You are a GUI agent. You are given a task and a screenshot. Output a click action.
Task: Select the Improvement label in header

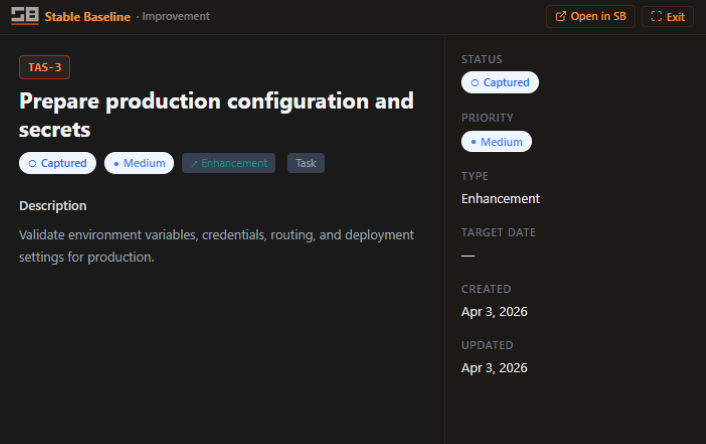pyautogui.click(x=176, y=17)
